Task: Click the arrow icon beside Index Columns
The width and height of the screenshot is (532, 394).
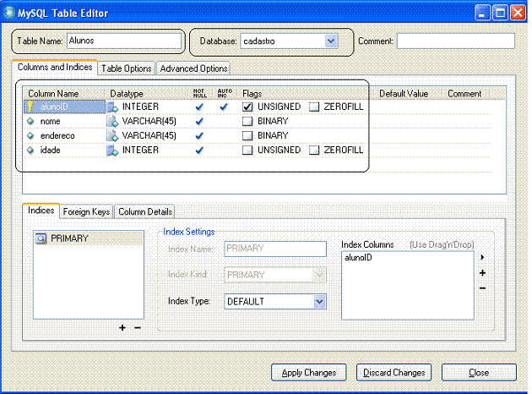Action: click(x=482, y=257)
